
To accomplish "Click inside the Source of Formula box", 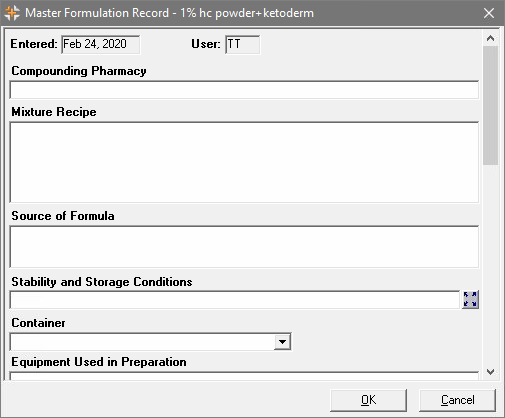I will click(x=244, y=247).
